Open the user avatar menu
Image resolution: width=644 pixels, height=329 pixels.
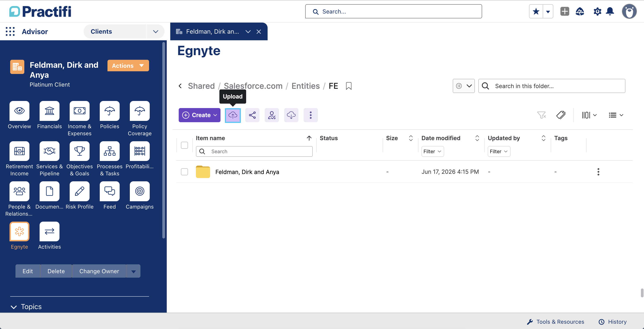tap(629, 12)
